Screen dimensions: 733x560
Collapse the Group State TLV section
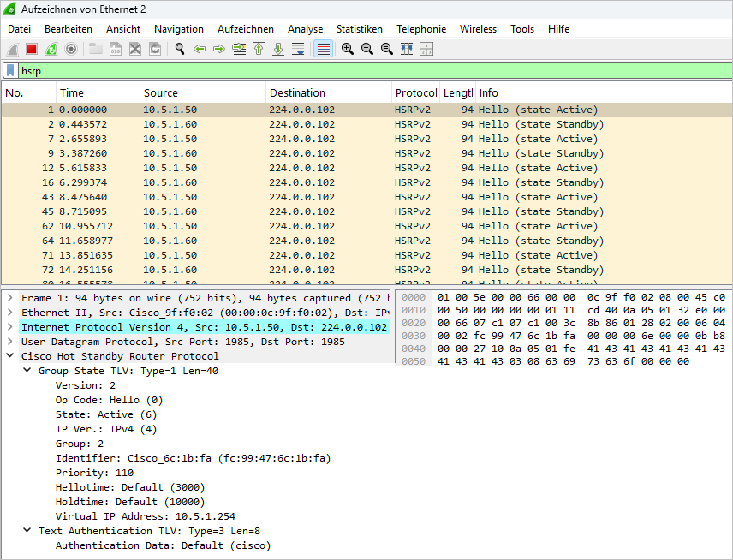(27, 371)
